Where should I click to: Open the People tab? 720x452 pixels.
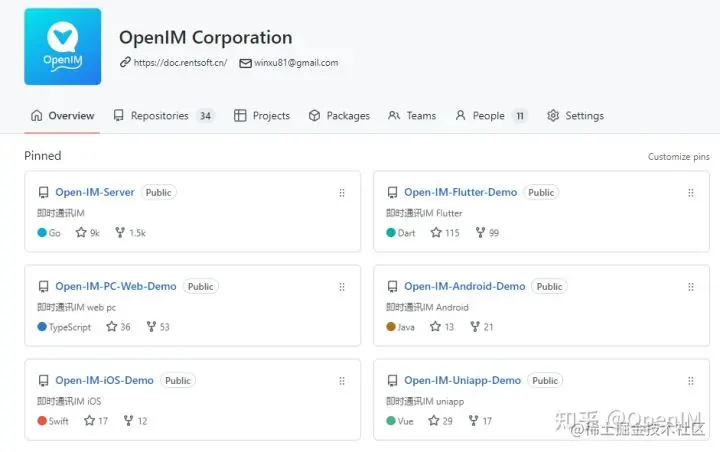(491, 116)
